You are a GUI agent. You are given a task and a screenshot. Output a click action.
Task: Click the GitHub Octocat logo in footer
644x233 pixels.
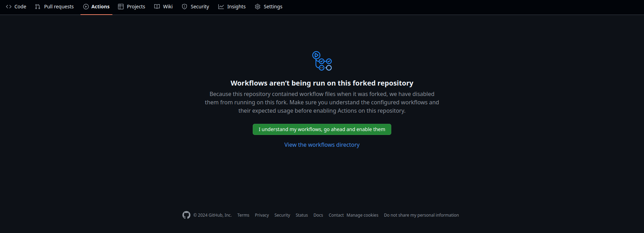[187, 215]
